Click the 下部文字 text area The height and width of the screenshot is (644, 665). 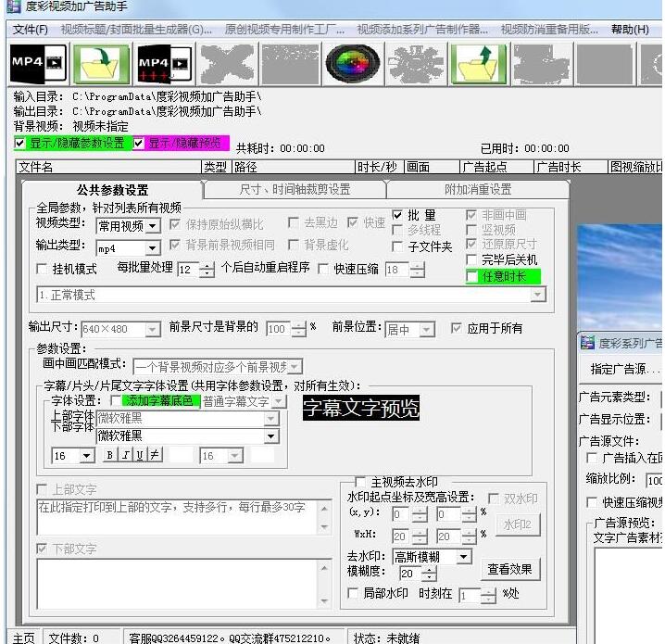(178, 584)
